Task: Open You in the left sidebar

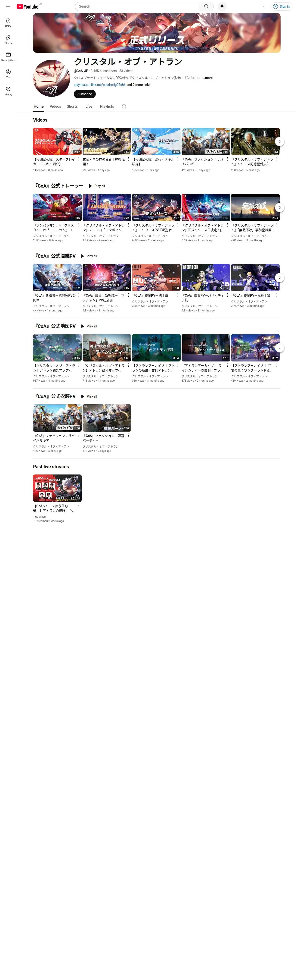Action: click(8, 74)
